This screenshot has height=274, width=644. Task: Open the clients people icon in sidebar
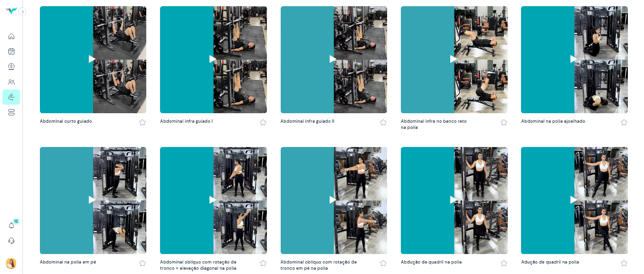[x=11, y=82]
